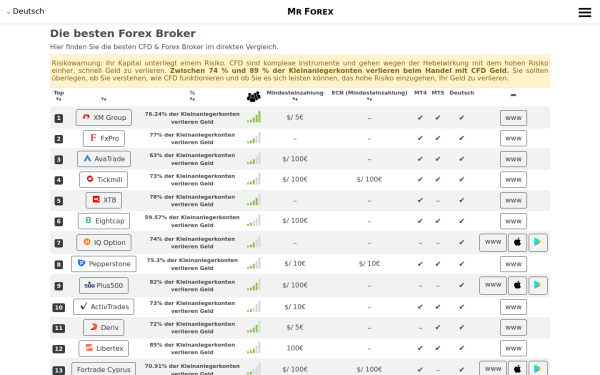Click rank badge number 10

59,307
